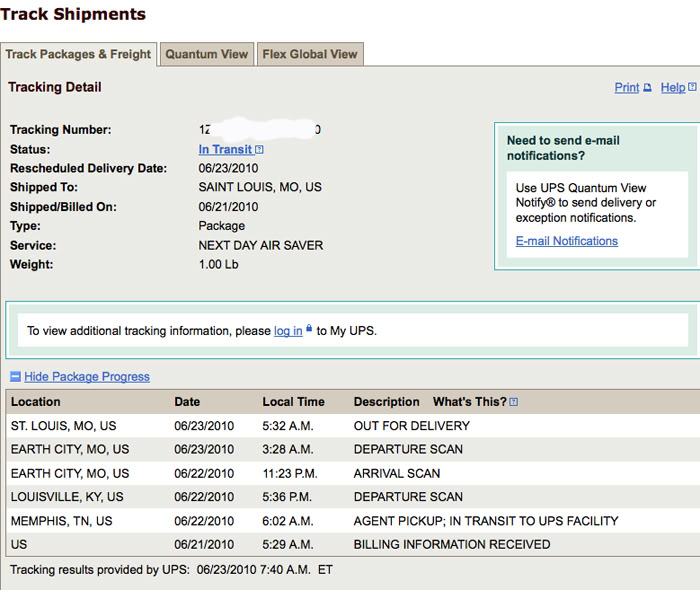The width and height of the screenshot is (700, 590).
Task: Open the Track Packages & Freight tab
Action: tap(78, 55)
